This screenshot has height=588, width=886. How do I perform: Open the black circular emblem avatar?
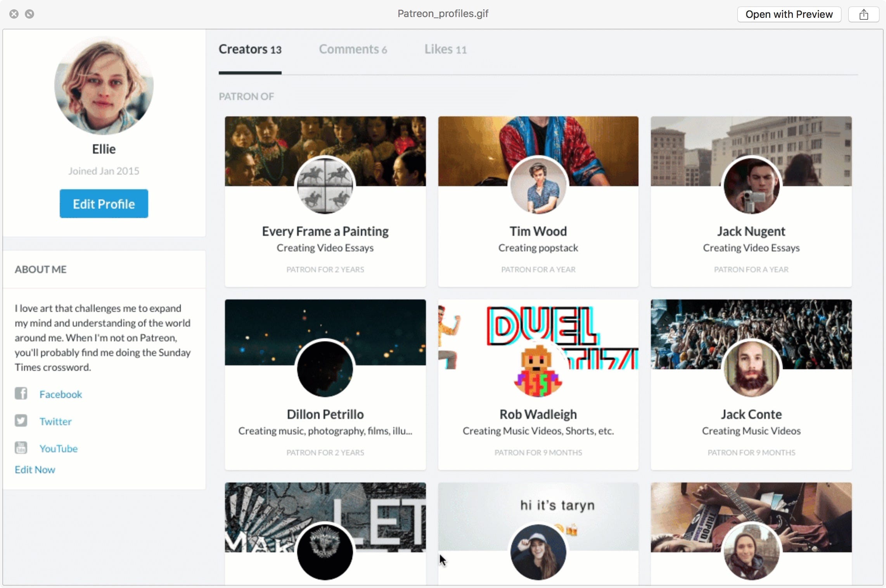[x=325, y=552]
